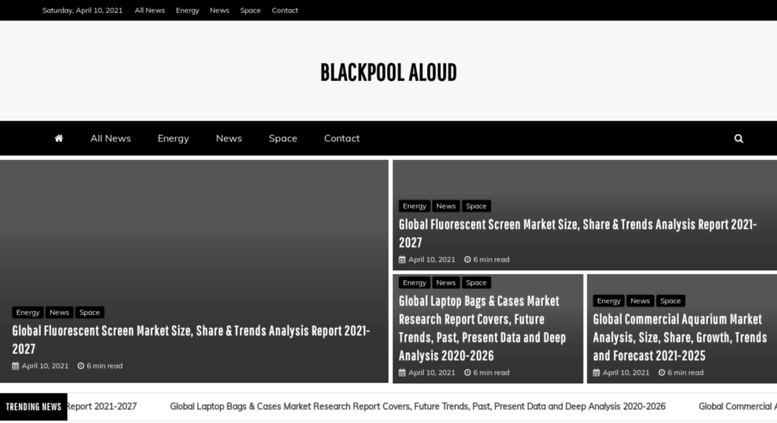Open Energy in main navigation bar

(173, 139)
